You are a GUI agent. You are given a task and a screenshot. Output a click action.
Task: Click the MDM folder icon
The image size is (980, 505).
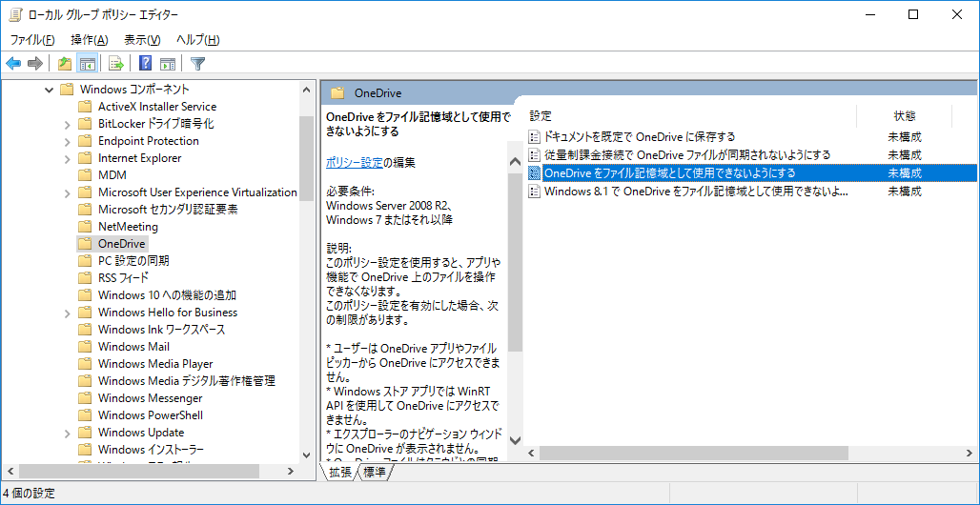tap(85, 175)
